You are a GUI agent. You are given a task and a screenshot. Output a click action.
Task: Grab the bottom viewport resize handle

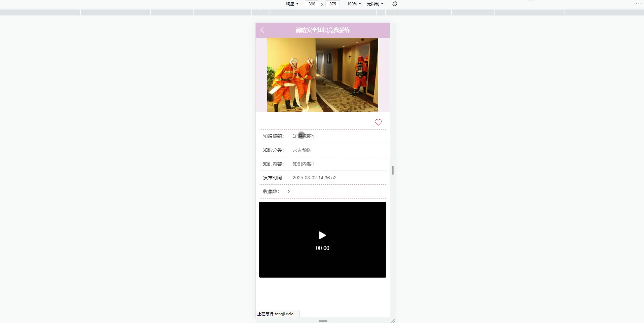(x=323, y=321)
